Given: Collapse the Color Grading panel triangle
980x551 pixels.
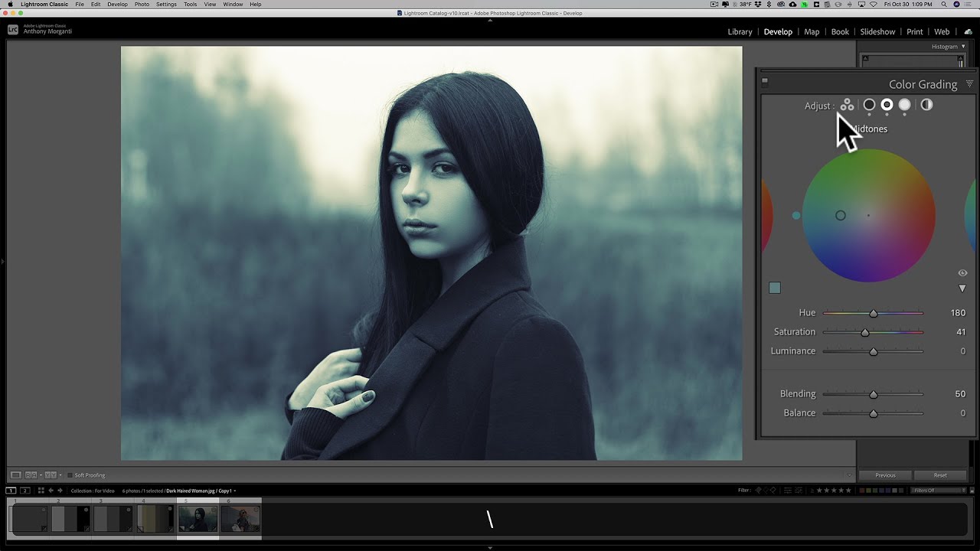Looking at the screenshot, I should pos(969,84).
